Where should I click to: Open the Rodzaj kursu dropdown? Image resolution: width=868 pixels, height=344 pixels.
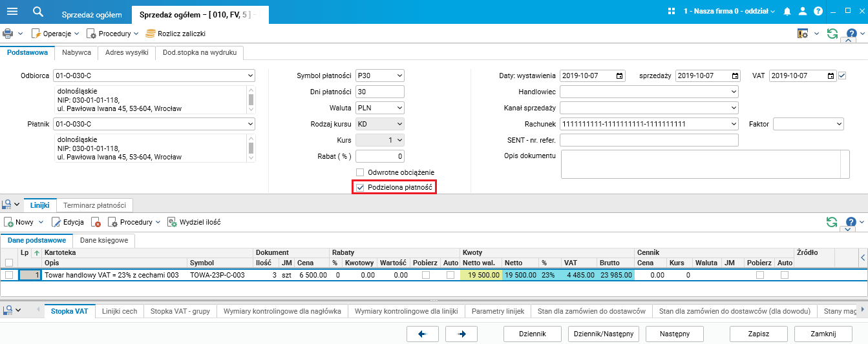click(x=399, y=124)
